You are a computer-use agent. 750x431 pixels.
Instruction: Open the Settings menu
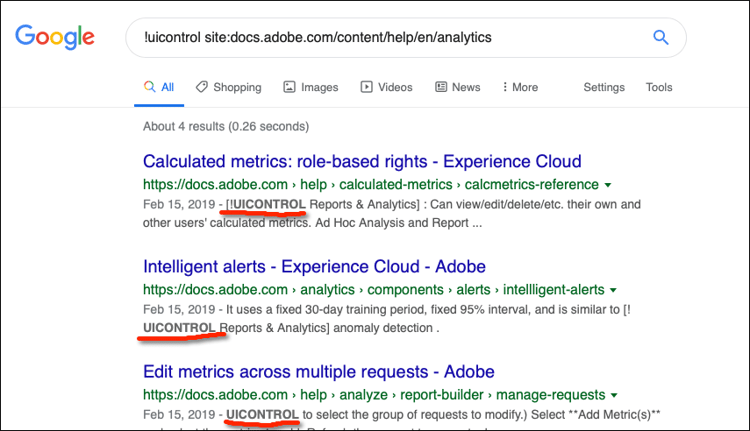click(604, 87)
